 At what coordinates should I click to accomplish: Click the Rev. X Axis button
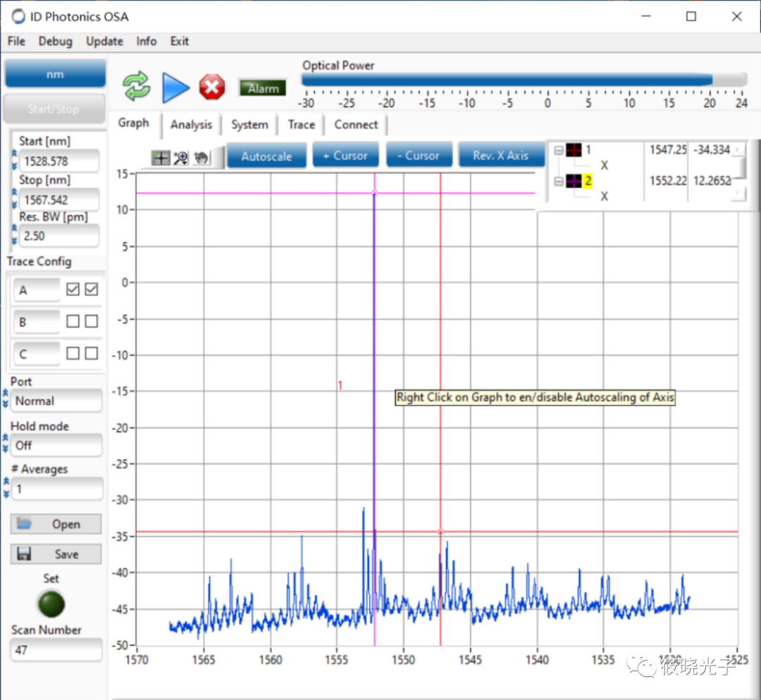tap(501, 156)
